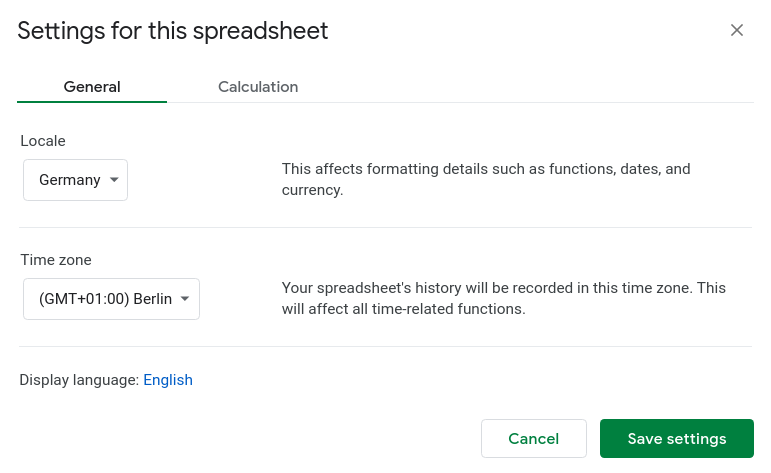The height and width of the screenshot is (473, 771).
Task: Click the Germany text in Locale selector
Action: click(x=69, y=180)
